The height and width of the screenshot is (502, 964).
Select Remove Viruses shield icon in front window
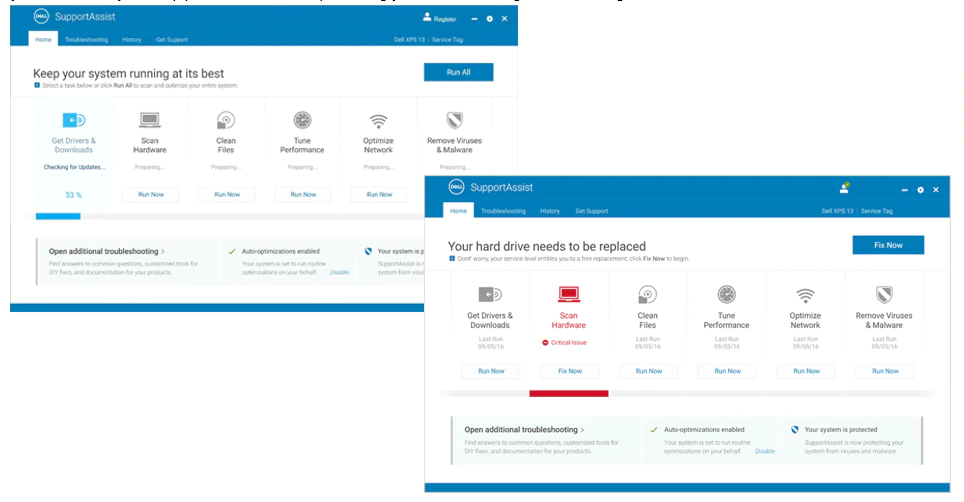[x=884, y=295]
